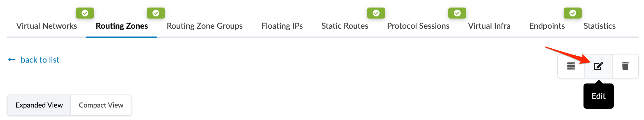This screenshot has height=120, width=644.
Task: Click the Delete trash icon
Action: pyautogui.click(x=625, y=66)
